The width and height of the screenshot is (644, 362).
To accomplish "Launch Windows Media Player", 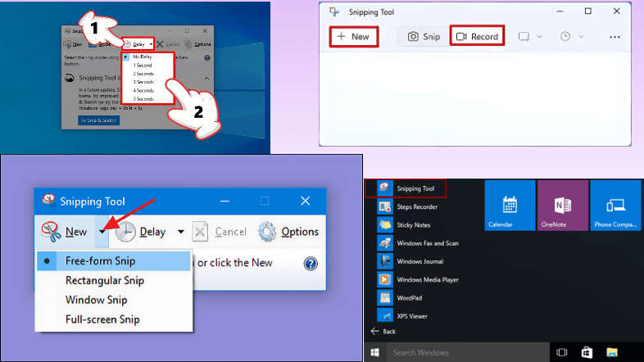I will pos(418,279).
